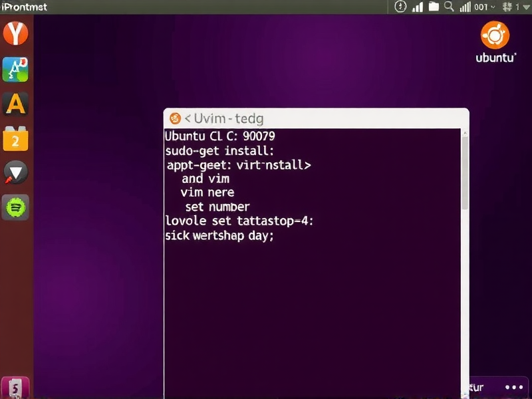This screenshot has height=399, width=532.
Task: Open the folder icon in top bar
Action: pos(434,7)
